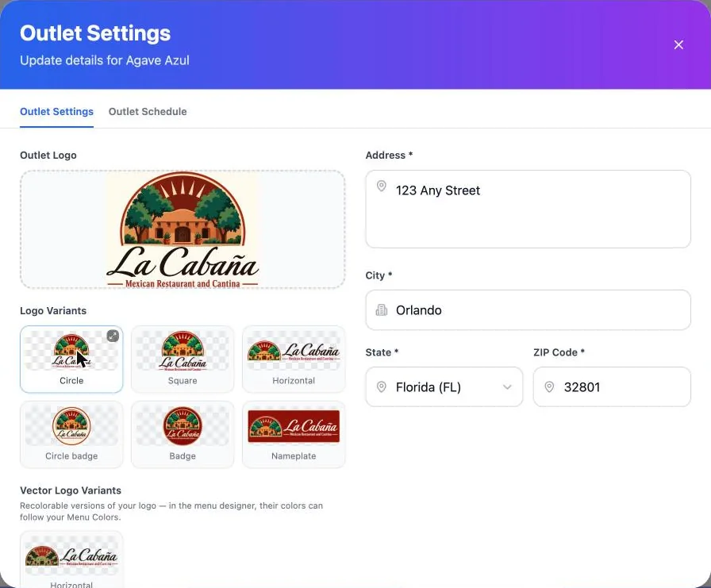The width and height of the screenshot is (711, 588).
Task: Click the 'ZIP Code *' field label
Action: (x=559, y=352)
